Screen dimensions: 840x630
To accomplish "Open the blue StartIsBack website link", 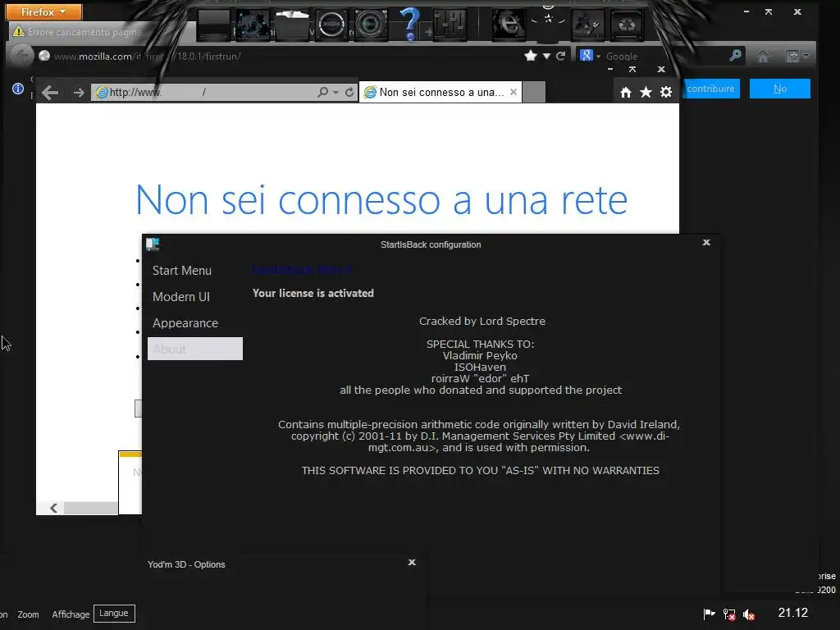I will coord(302,269).
